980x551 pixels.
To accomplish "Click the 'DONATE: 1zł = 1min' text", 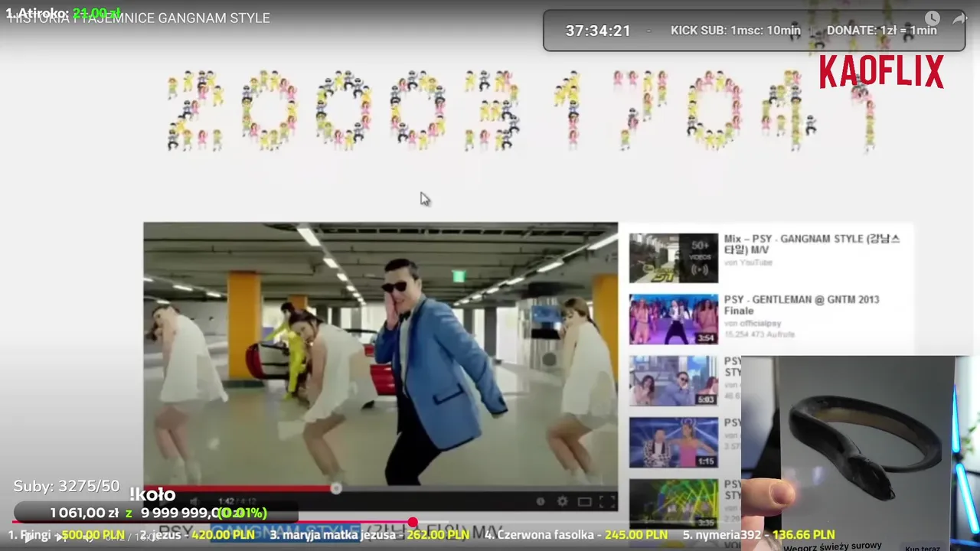I will (x=882, y=31).
